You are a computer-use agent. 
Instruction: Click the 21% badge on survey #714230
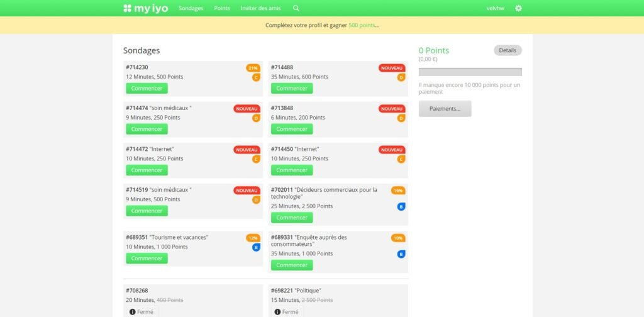pyautogui.click(x=253, y=68)
